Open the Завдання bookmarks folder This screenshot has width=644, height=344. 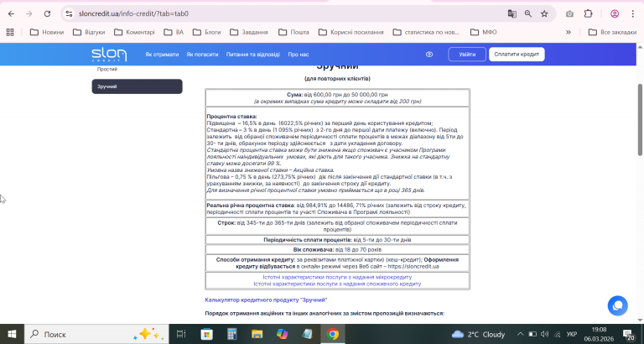(x=249, y=32)
